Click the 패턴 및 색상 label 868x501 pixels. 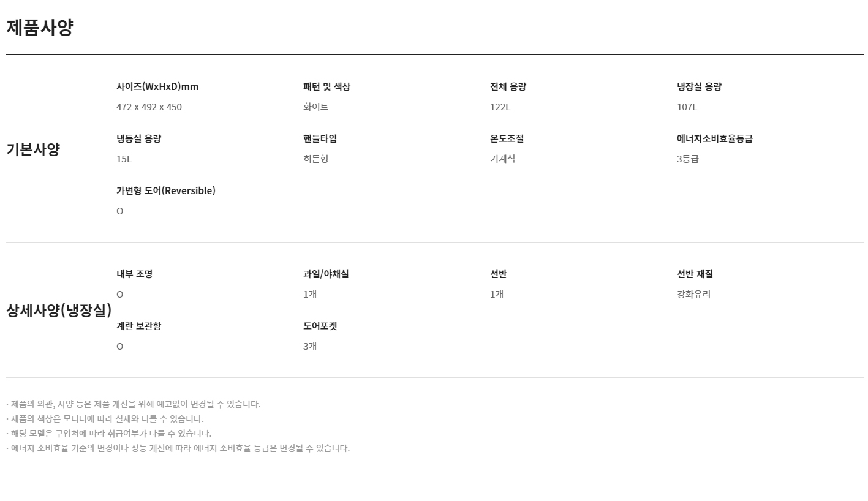(x=326, y=87)
